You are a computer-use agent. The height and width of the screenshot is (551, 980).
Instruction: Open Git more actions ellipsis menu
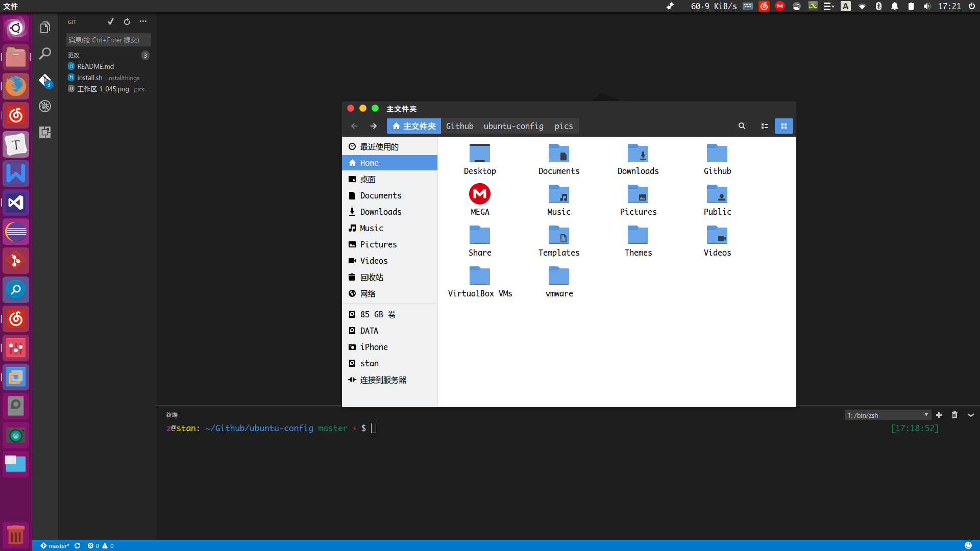pos(143,21)
